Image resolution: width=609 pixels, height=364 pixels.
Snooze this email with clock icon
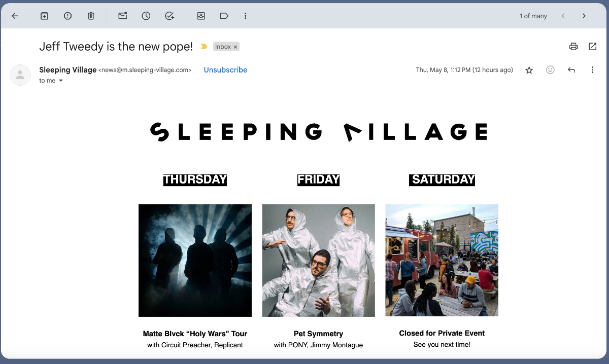pos(146,16)
